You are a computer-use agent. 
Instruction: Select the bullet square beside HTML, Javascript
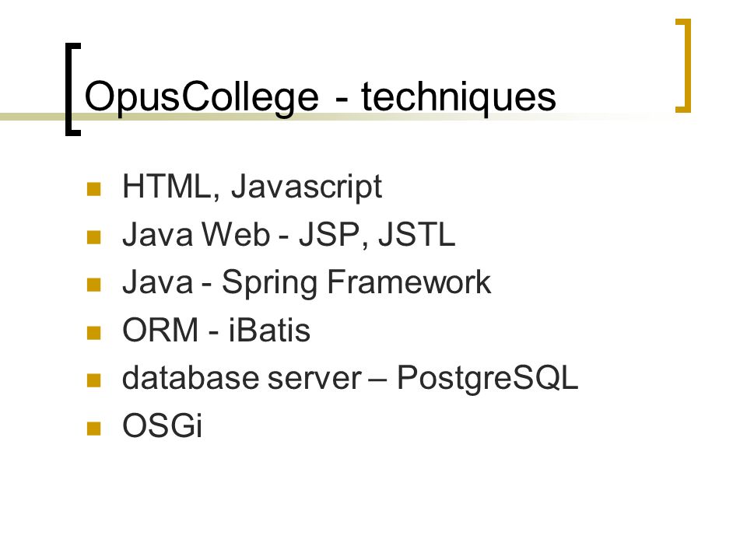[x=94, y=190]
